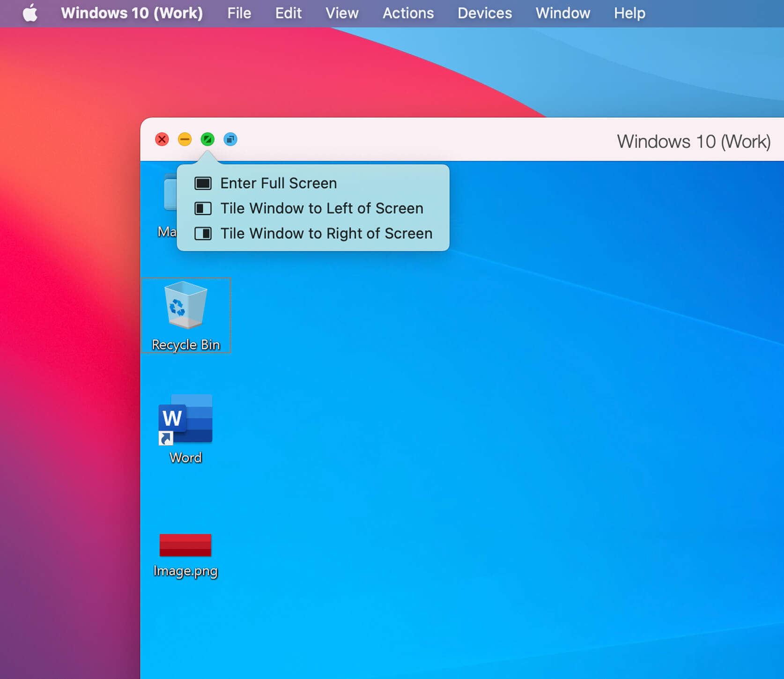Click the blue Coherence mode button
This screenshot has width=784, height=679.
click(230, 139)
